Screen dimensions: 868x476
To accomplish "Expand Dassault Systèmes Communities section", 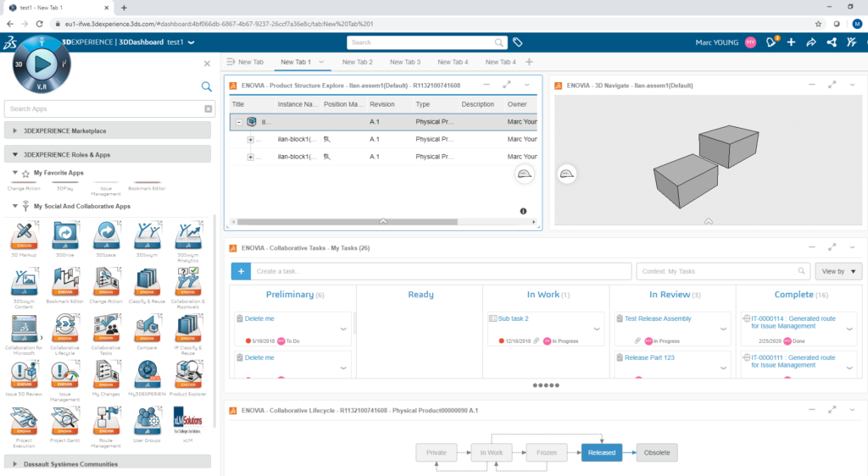I will click(x=108, y=463).
